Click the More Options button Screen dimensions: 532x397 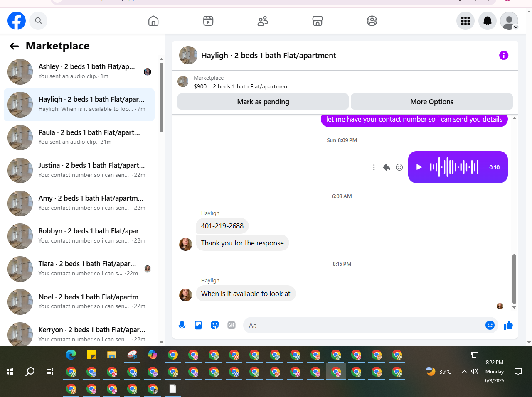click(432, 102)
